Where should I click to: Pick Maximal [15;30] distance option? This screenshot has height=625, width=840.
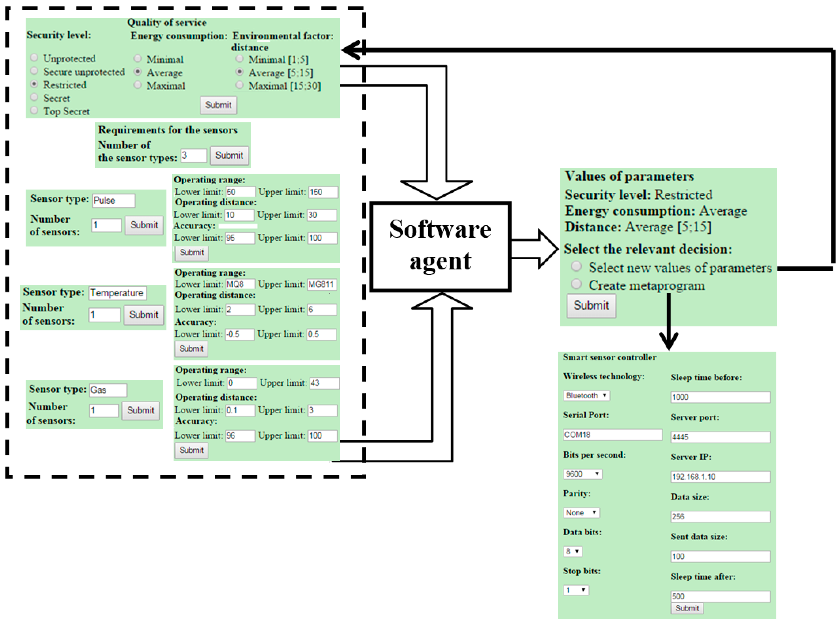[239, 85]
